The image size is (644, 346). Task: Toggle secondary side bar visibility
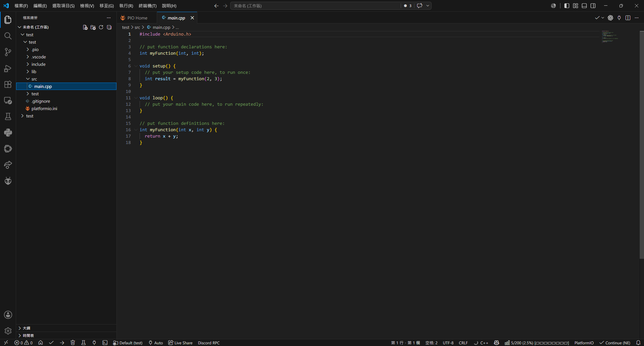593,6
